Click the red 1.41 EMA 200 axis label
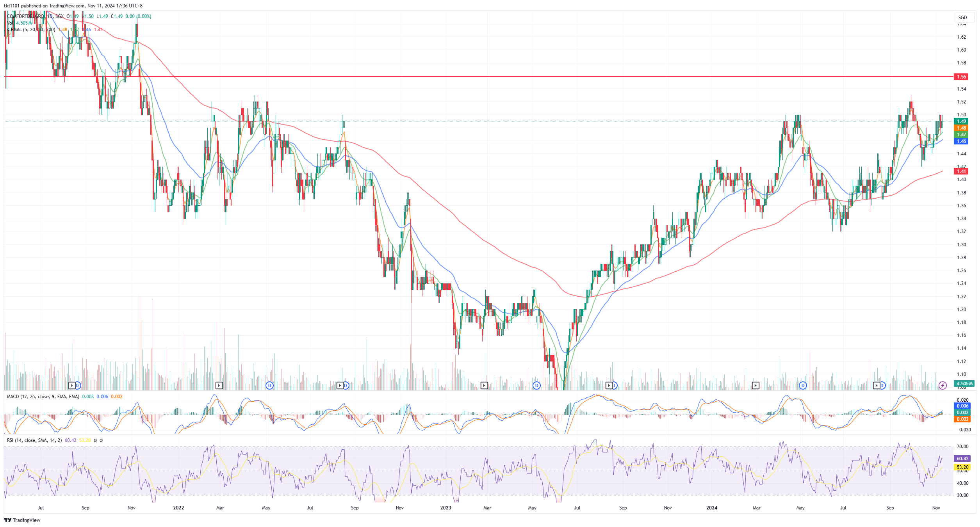The height and width of the screenshot is (527, 980). click(x=961, y=171)
